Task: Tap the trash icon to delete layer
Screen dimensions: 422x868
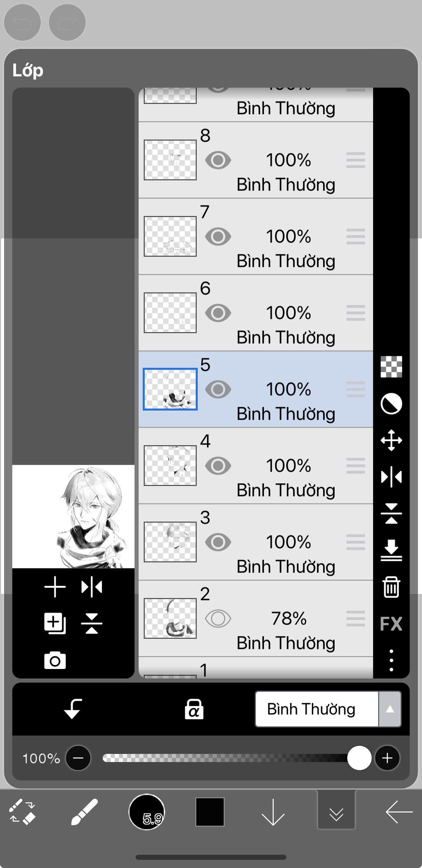Action: [x=391, y=587]
